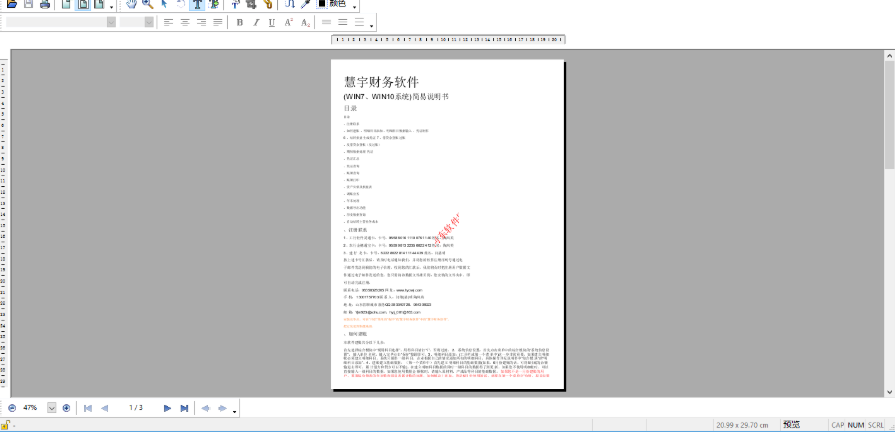Pick the eyedropper color sampler tool
Viewport: 895px width, 434px height.
coord(306,4)
